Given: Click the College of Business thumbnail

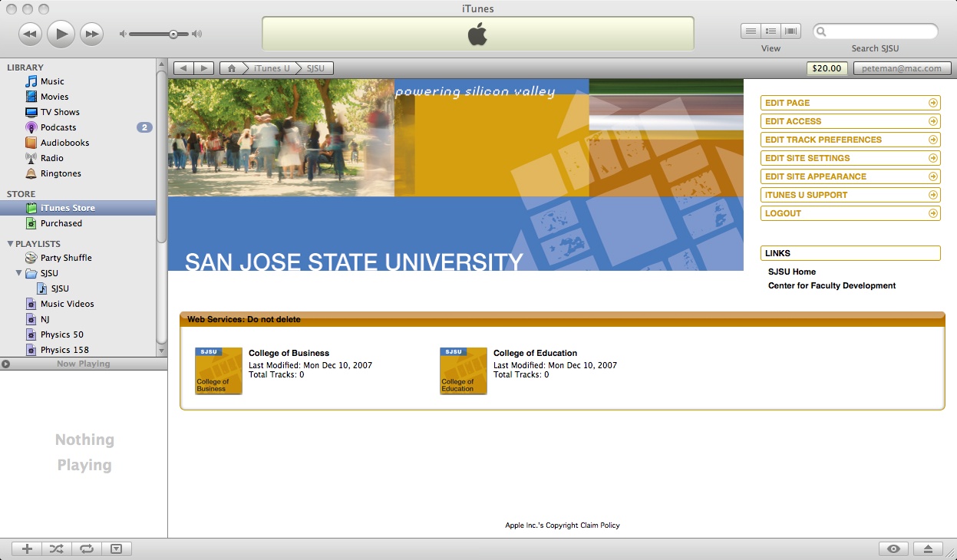Looking at the screenshot, I should point(219,371).
